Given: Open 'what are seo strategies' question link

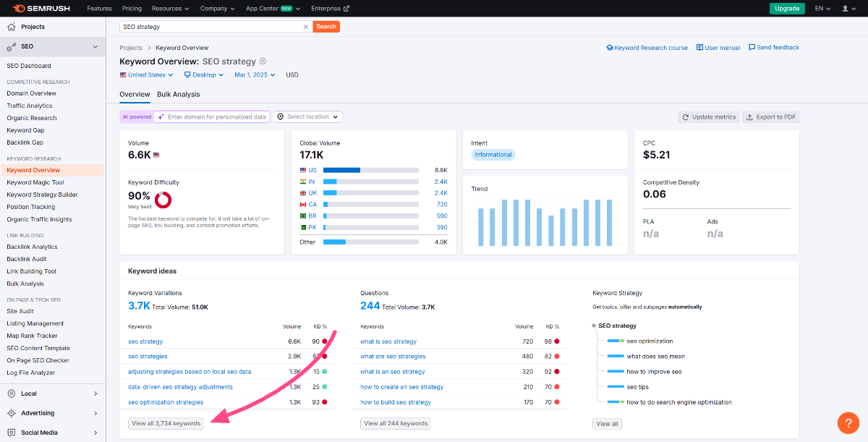Looking at the screenshot, I should 393,357.
